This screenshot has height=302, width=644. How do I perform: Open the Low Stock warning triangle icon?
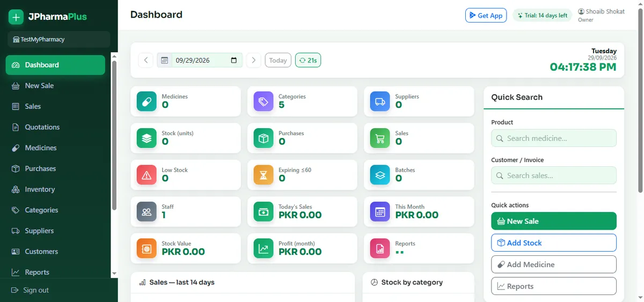coord(147,175)
